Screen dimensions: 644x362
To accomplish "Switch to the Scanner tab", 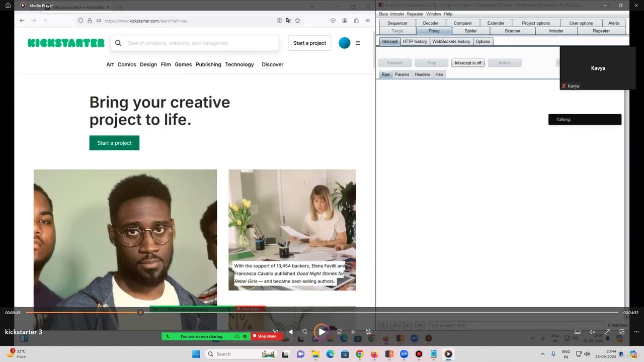I will pos(513,31).
